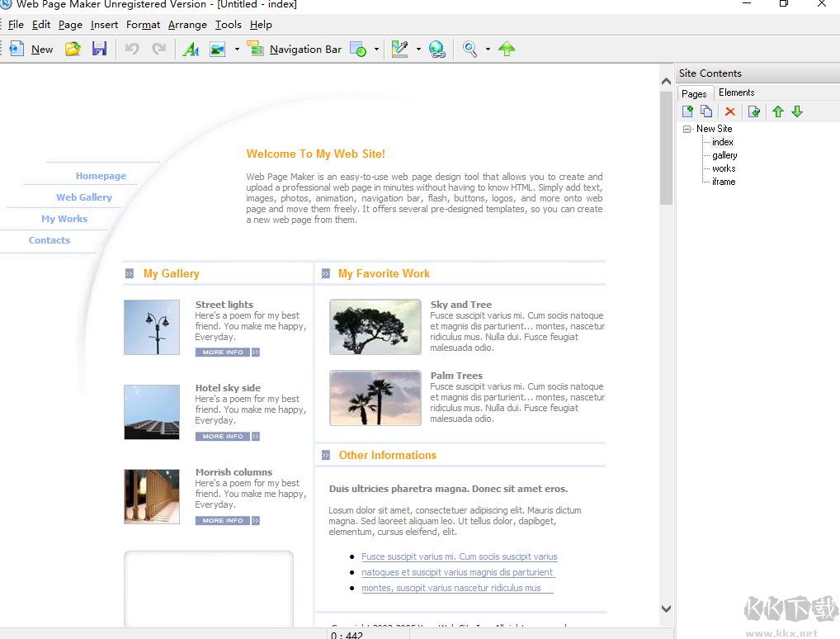
Task: Open the Insert menu
Action: point(104,25)
